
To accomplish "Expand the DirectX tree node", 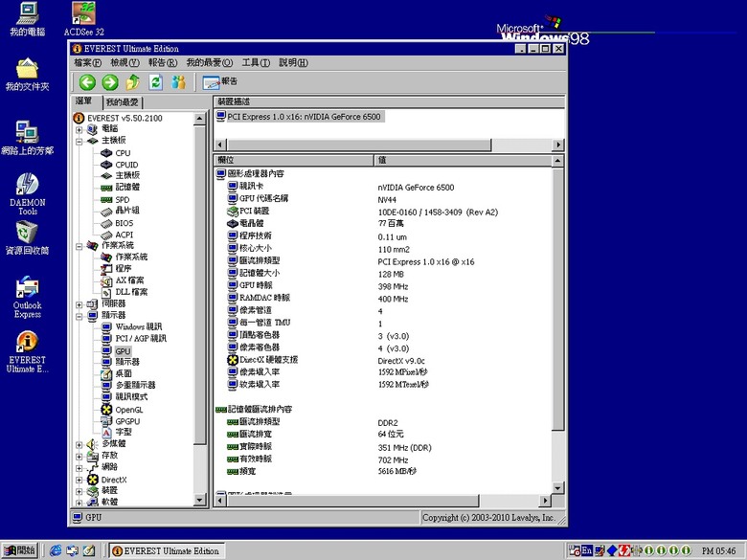I will 79,480.
